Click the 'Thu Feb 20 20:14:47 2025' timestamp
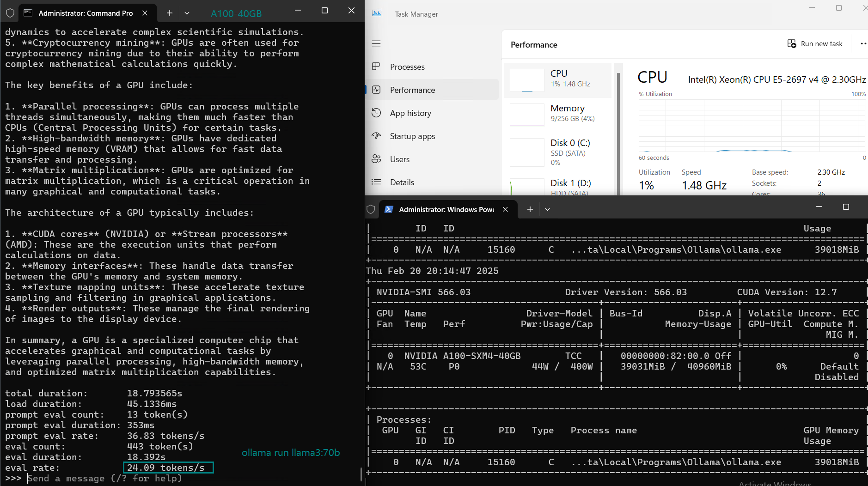The image size is (868, 486). click(432, 271)
